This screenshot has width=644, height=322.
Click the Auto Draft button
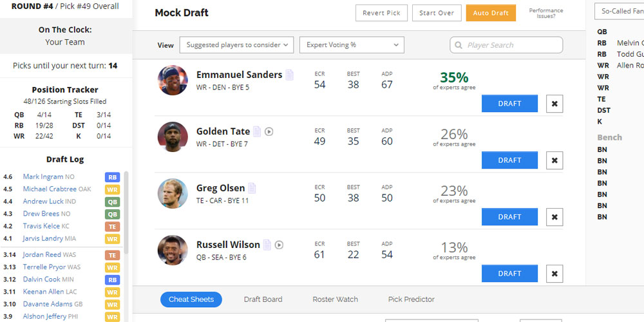click(x=491, y=13)
